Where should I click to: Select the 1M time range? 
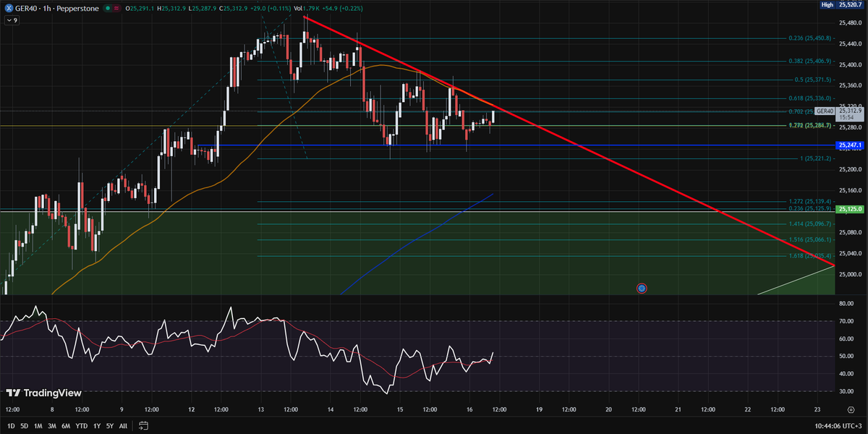[x=38, y=426]
